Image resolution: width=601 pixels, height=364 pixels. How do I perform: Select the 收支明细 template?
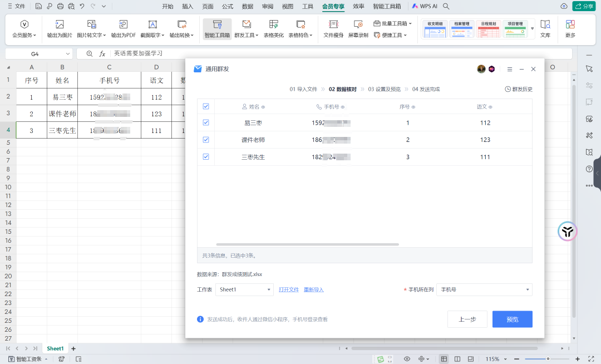[435, 29]
